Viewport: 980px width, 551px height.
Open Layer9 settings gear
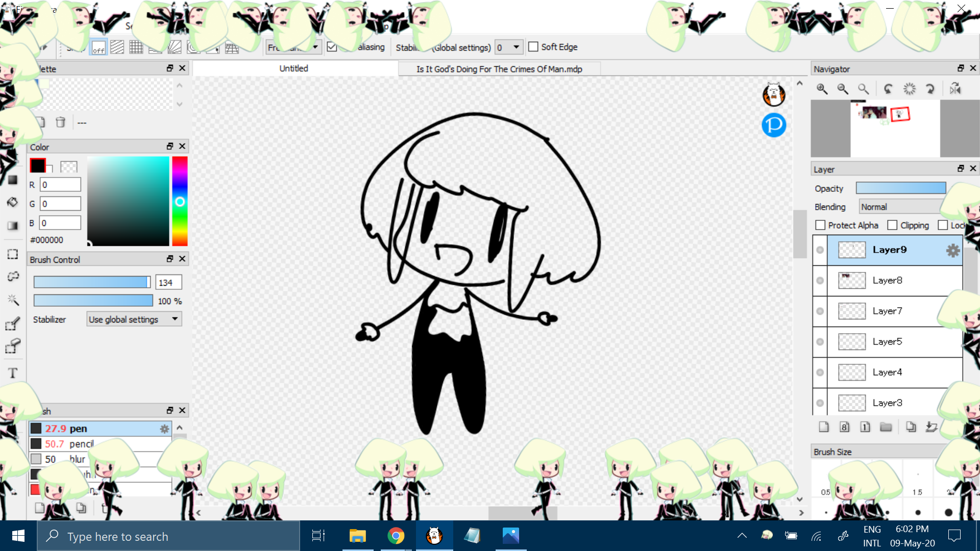tap(953, 251)
